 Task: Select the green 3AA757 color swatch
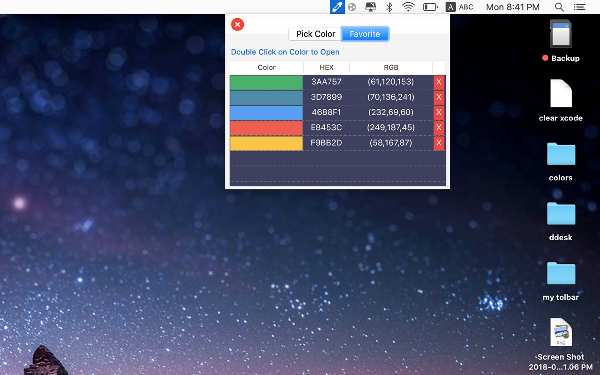point(266,82)
